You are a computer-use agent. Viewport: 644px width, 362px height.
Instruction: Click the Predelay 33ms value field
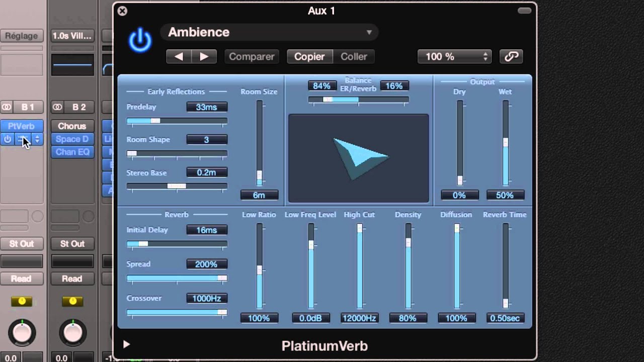pyautogui.click(x=207, y=107)
